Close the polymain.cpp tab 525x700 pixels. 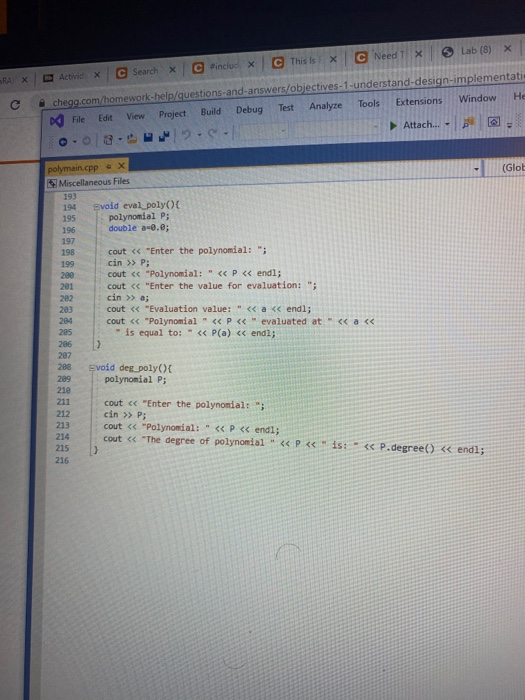click(121, 166)
